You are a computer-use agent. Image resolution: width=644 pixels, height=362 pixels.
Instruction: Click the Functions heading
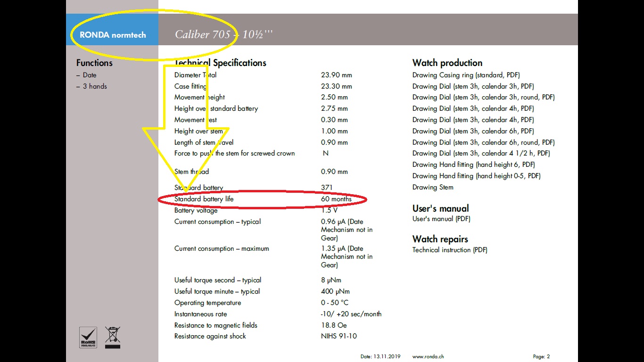pos(94,63)
